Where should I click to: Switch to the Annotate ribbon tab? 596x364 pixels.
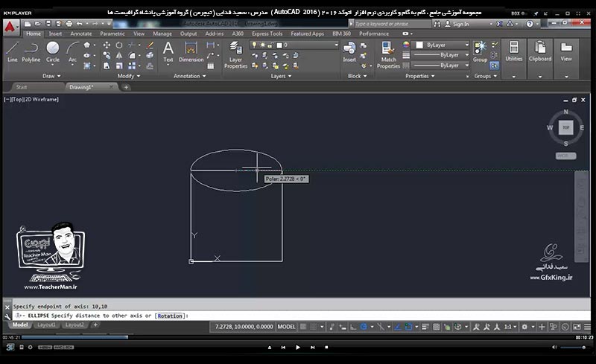[x=81, y=33]
